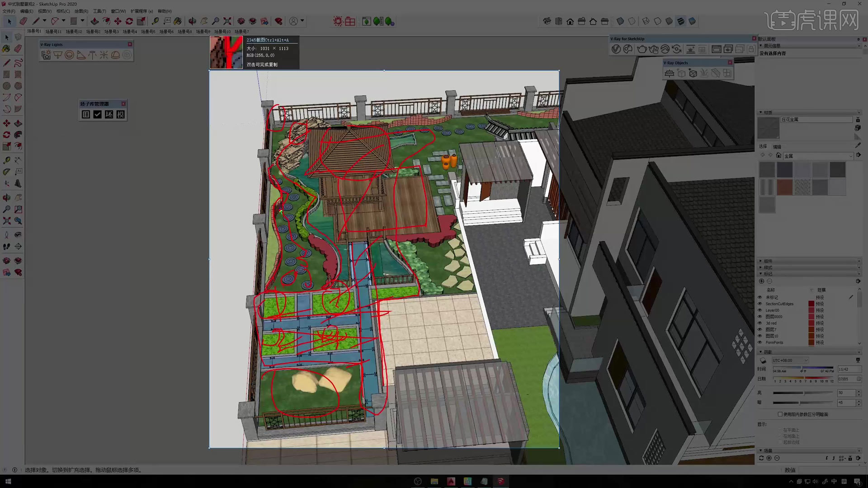Switch to material 选择 tab
868x488 pixels.
tap(763, 146)
